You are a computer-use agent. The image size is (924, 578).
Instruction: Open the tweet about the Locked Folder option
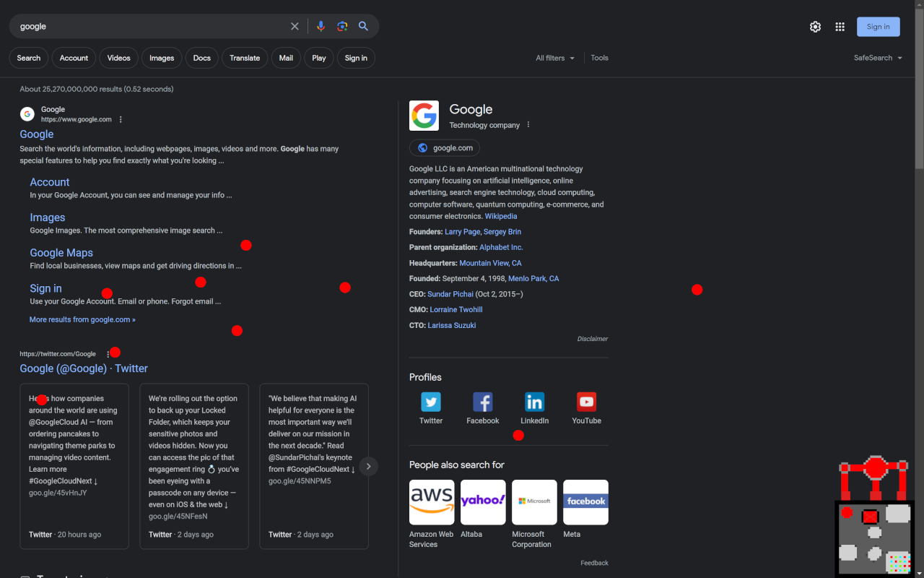(194, 466)
